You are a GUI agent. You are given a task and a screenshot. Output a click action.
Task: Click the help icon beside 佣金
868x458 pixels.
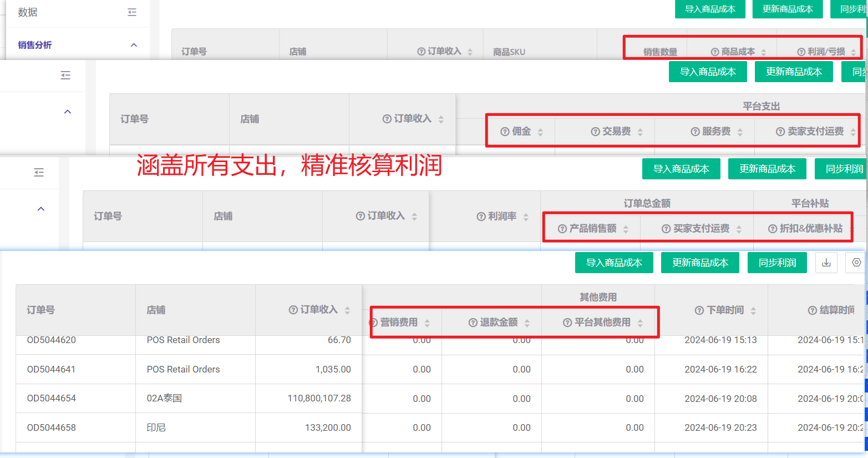(505, 132)
